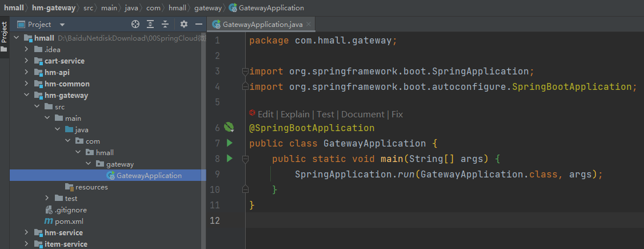The width and height of the screenshot is (644, 249).
Task: Click hm-gateway in the breadcrumb bar
Action: coord(54,8)
